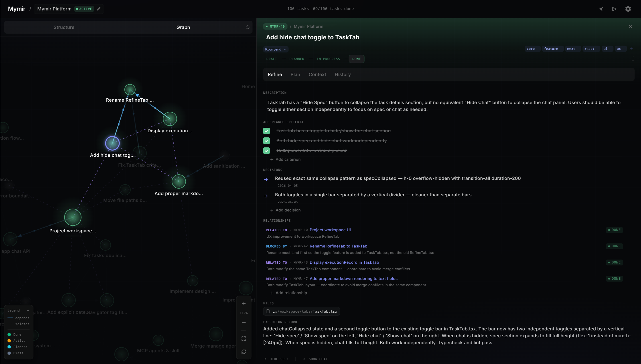Click fit-to-screen icon in graph controls

tap(244, 338)
